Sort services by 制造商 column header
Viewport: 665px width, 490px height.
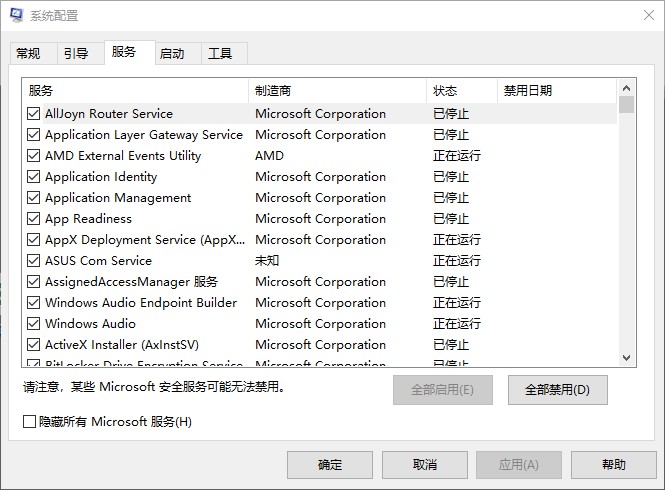click(337, 91)
